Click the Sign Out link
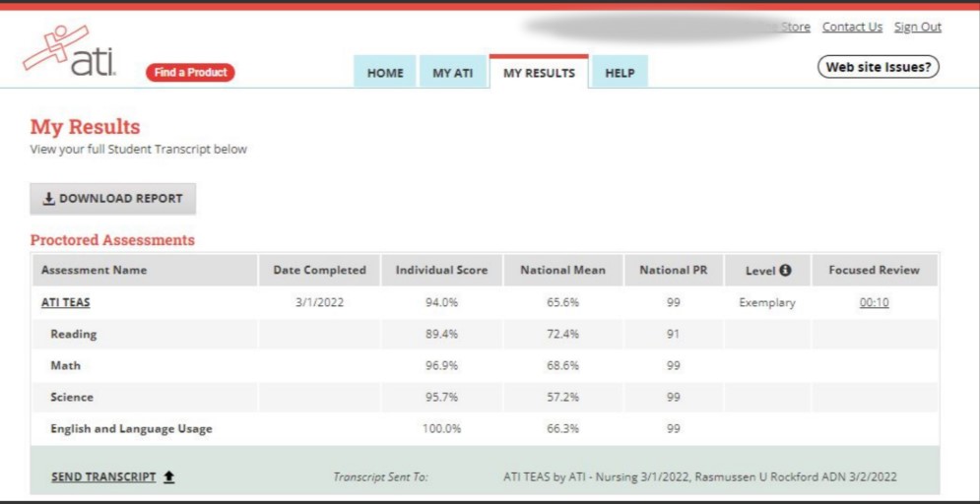 click(918, 27)
